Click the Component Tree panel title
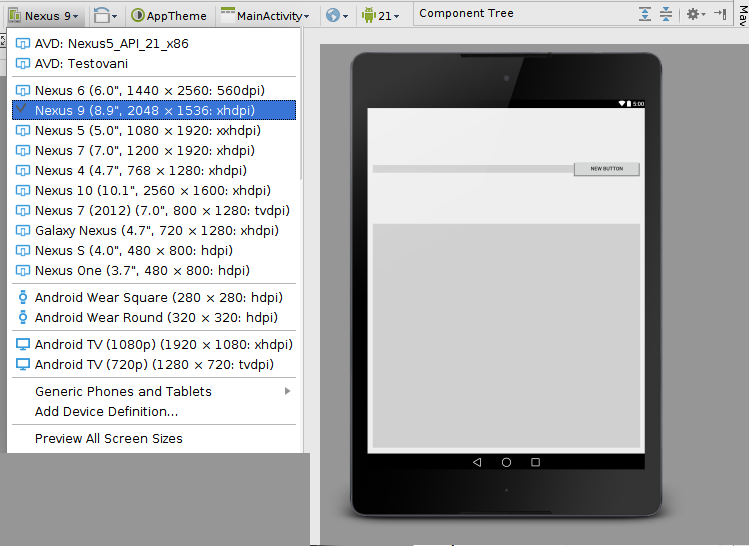Screen dimensions: 749x546 click(466, 13)
